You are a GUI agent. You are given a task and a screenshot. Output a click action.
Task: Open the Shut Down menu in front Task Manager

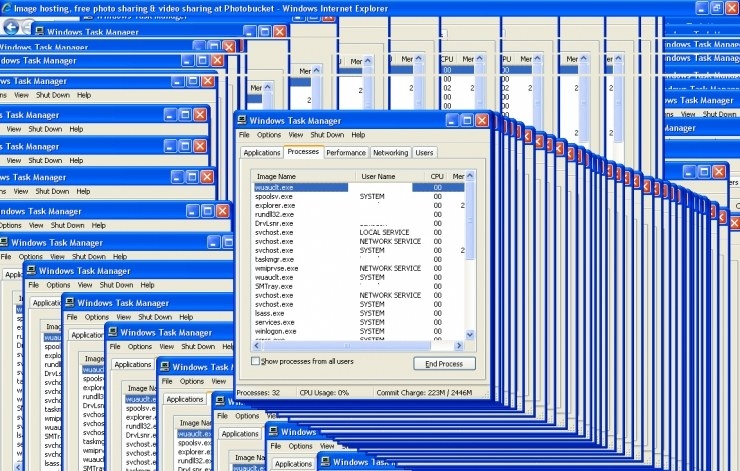326,135
